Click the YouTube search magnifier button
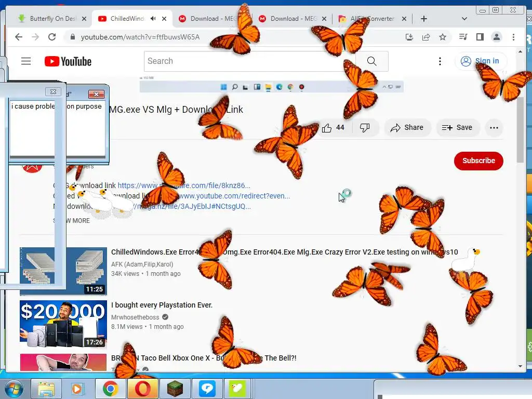This screenshot has width=532, height=399. tap(372, 61)
